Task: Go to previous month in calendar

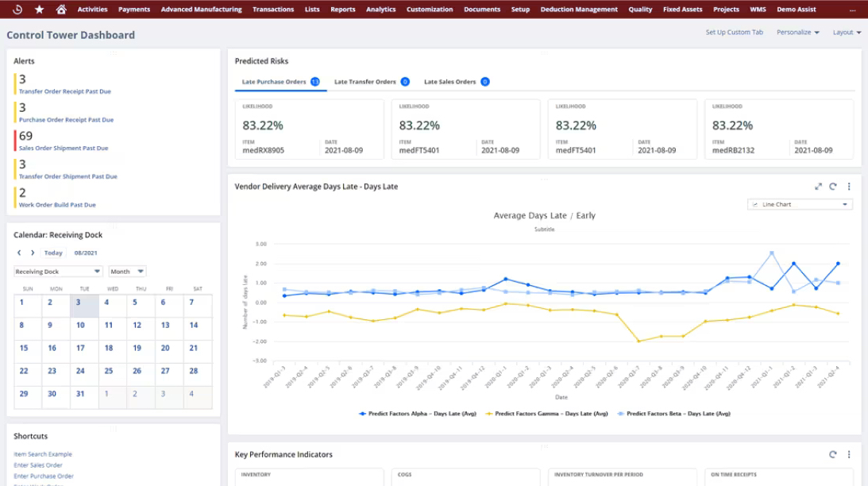Action: (19, 253)
